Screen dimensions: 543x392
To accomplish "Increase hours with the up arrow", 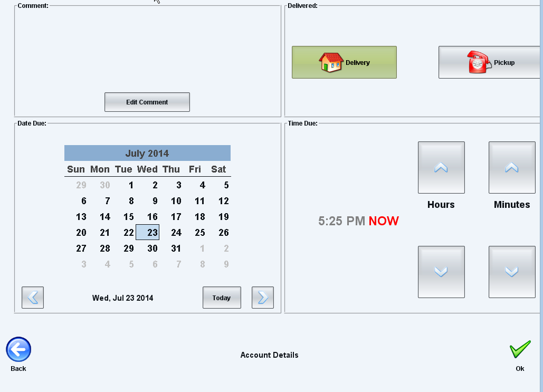I will (441, 167).
